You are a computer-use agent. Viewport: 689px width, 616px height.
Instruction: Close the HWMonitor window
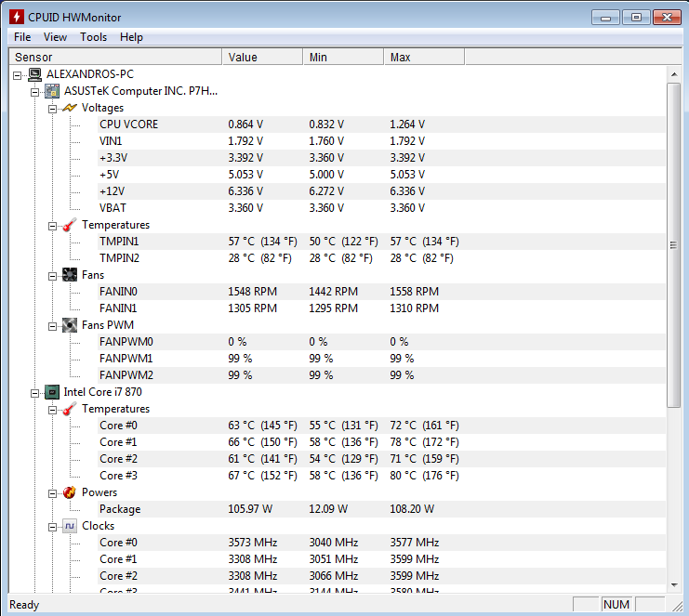click(x=667, y=18)
